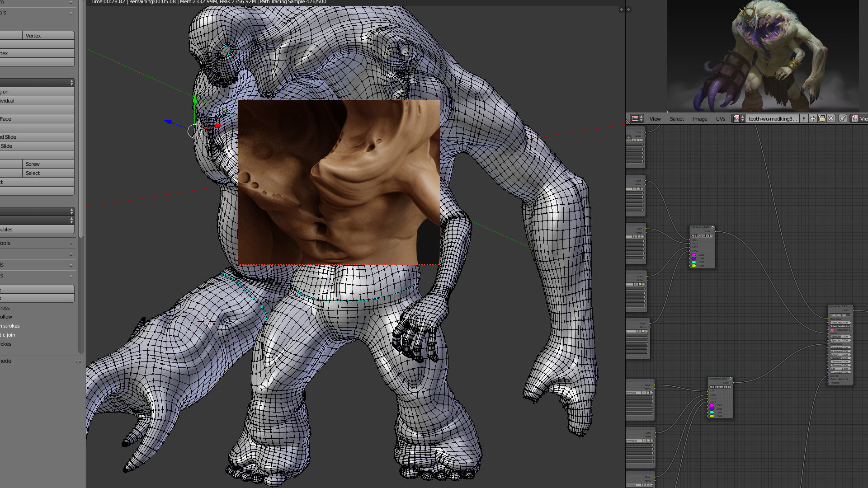Click the area split corner icon in viewport

point(621,9)
